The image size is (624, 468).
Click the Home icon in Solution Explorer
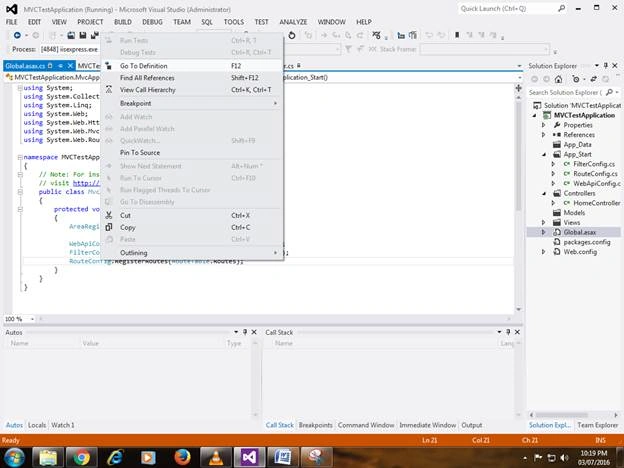(x=558, y=79)
